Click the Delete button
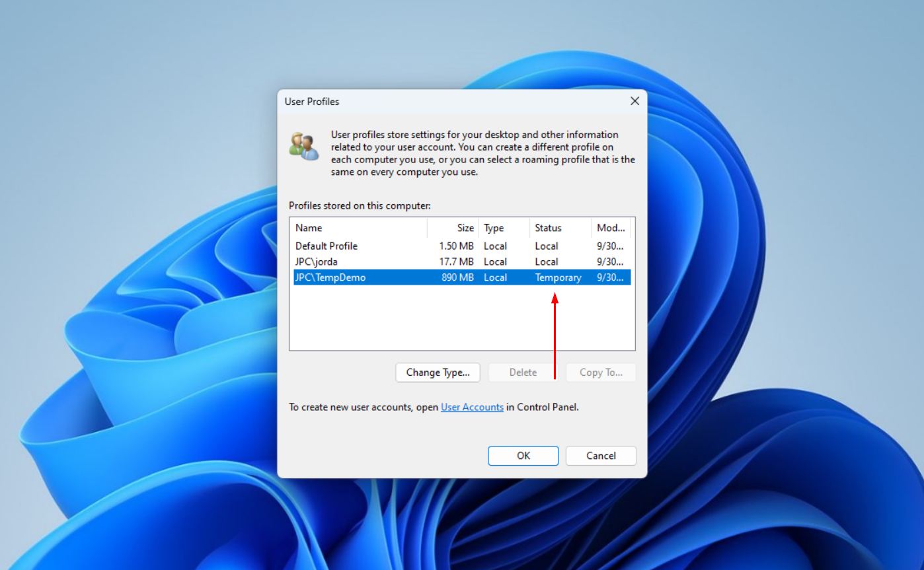The width and height of the screenshot is (924, 570). 523,373
